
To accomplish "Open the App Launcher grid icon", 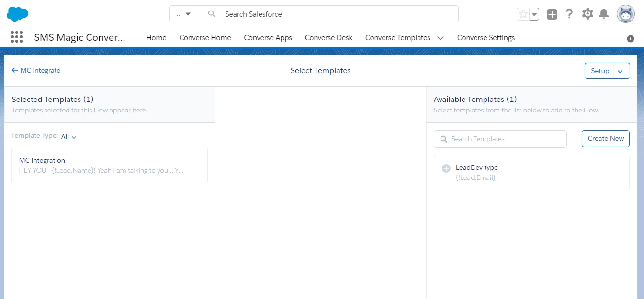I will (x=17, y=37).
